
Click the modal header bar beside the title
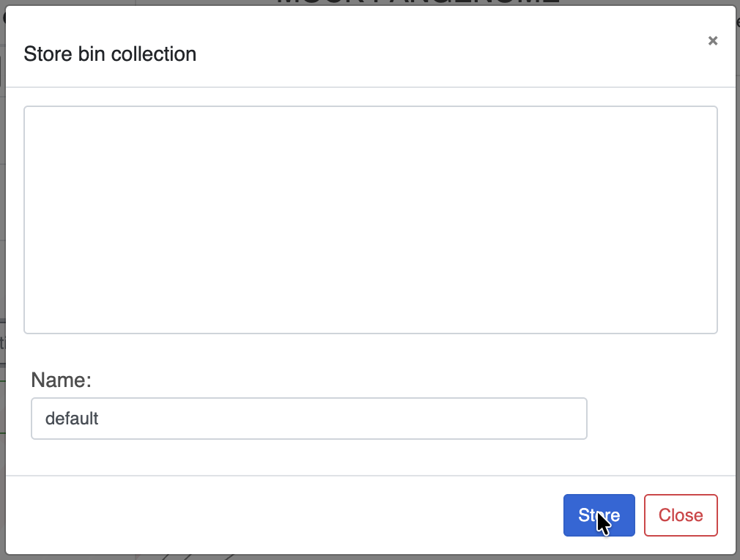440,54
